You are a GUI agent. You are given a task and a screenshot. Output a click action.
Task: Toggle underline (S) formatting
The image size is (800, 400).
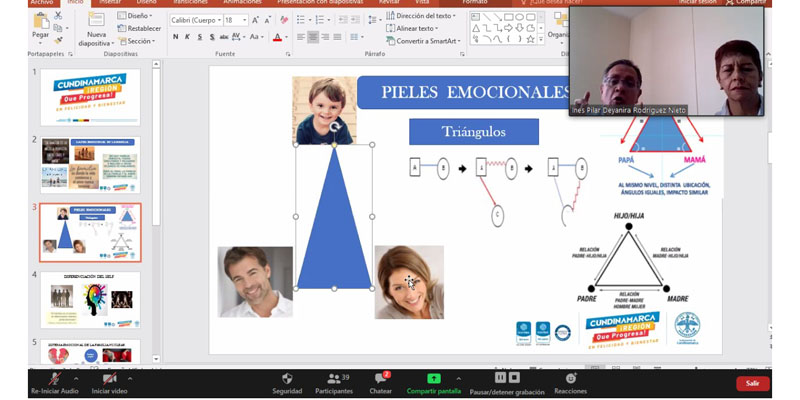pyautogui.click(x=199, y=37)
